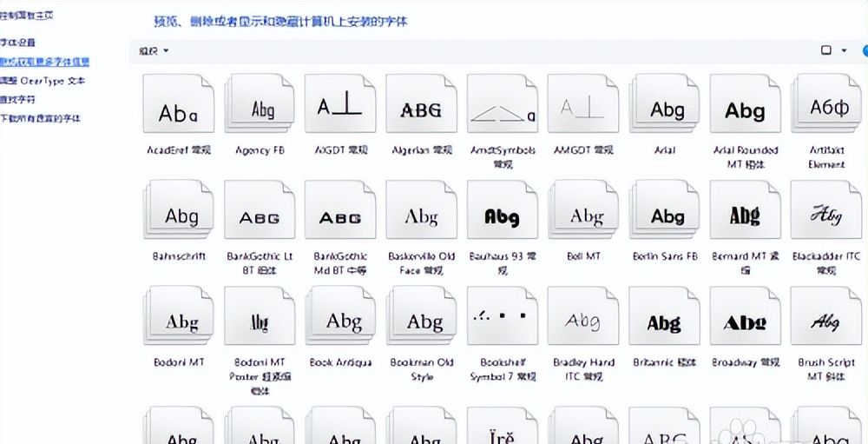Open the 字体设置 sidebar link

17,42
